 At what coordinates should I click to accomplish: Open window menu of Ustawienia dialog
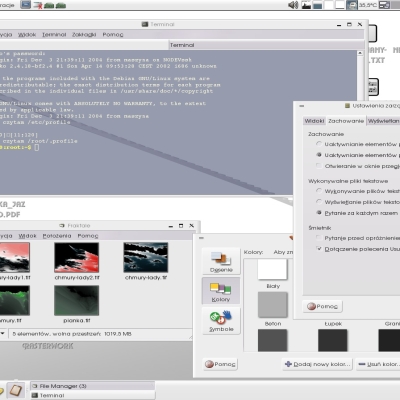pyautogui.click(x=301, y=106)
